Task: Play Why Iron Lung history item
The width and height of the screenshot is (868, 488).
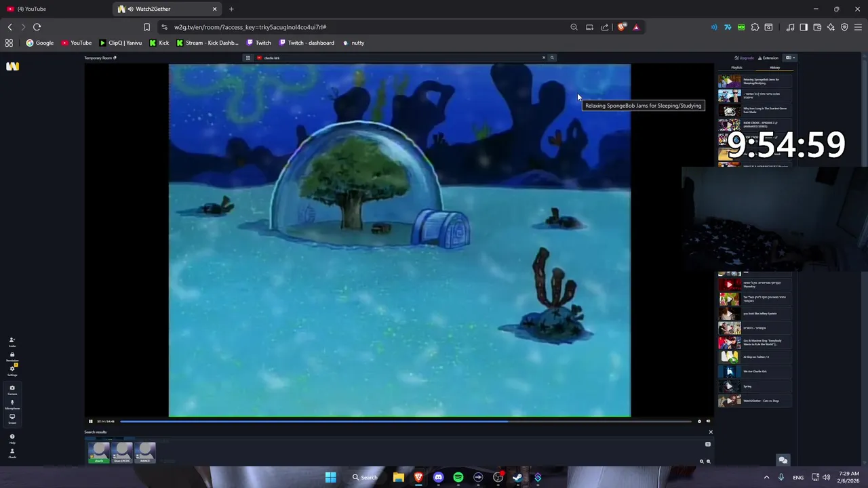Action: (x=755, y=110)
